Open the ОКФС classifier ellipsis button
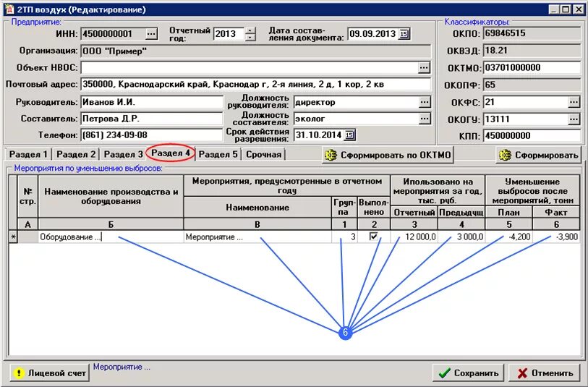 [x=574, y=101]
